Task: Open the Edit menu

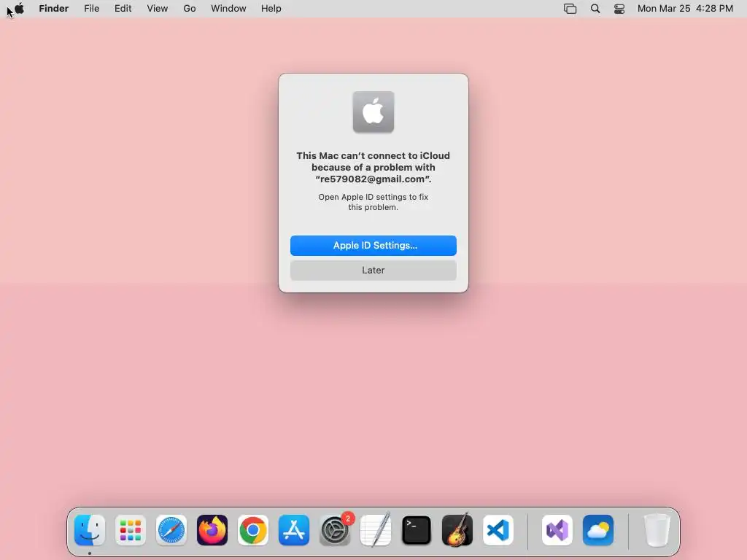Action: tap(123, 9)
